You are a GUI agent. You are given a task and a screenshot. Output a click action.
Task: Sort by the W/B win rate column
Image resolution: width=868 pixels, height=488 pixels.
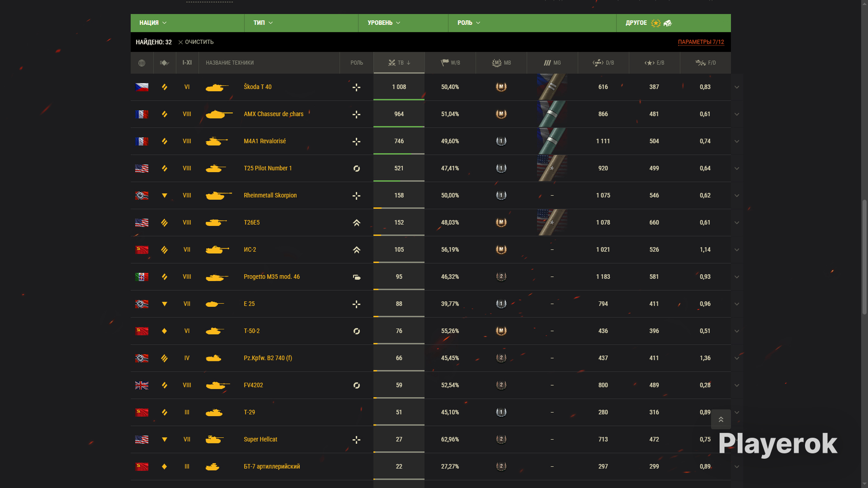[450, 63]
